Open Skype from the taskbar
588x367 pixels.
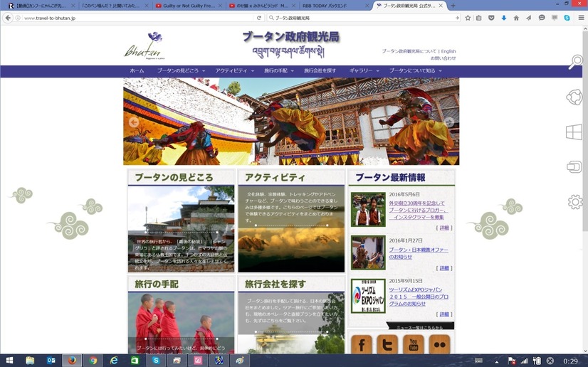pos(156,361)
